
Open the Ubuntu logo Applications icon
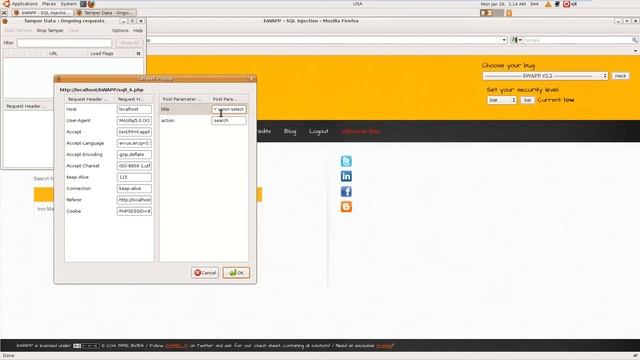coord(6,4)
